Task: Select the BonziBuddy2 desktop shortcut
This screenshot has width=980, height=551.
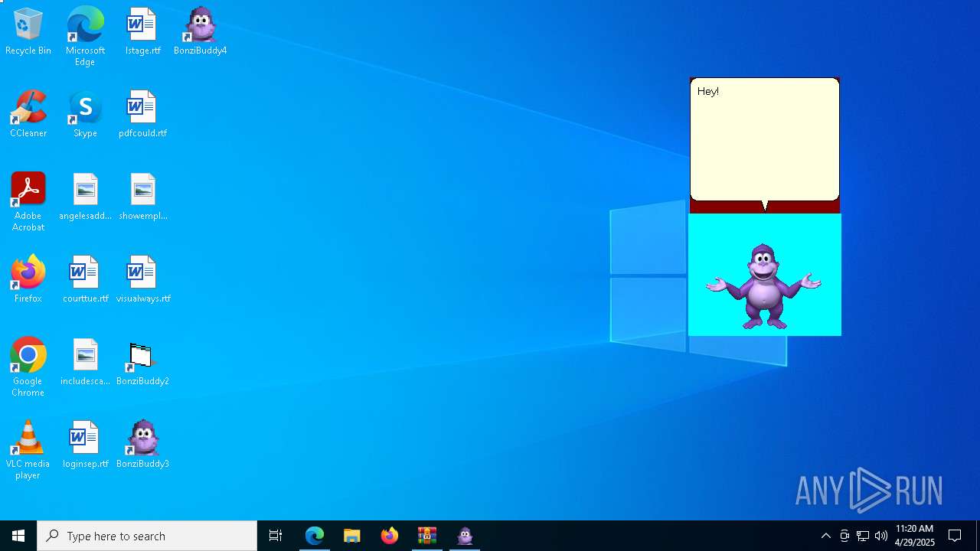Action: [x=142, y=362]
